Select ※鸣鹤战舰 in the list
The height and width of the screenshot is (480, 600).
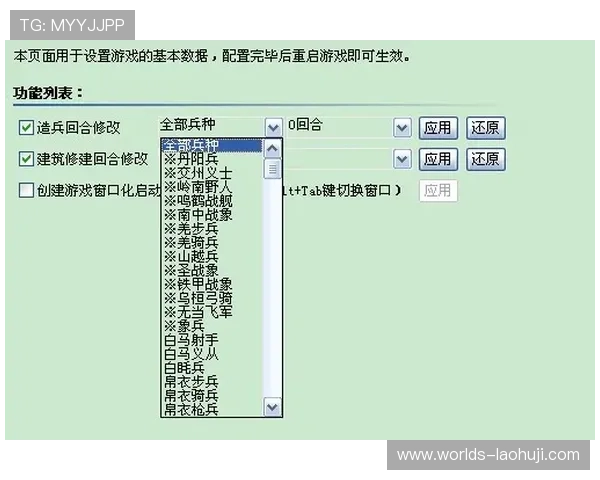pyautogui.click(x=212, y=201)
